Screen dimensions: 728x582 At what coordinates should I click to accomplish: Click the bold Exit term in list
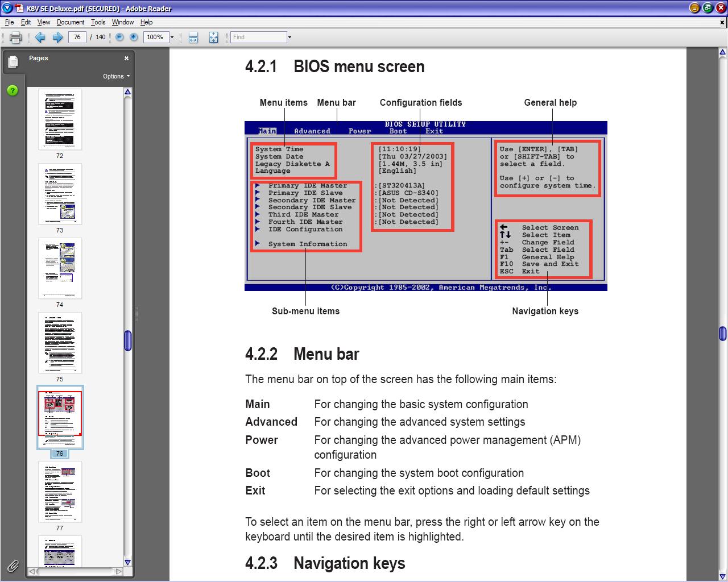pyautogui.click(x=255, y=490)
